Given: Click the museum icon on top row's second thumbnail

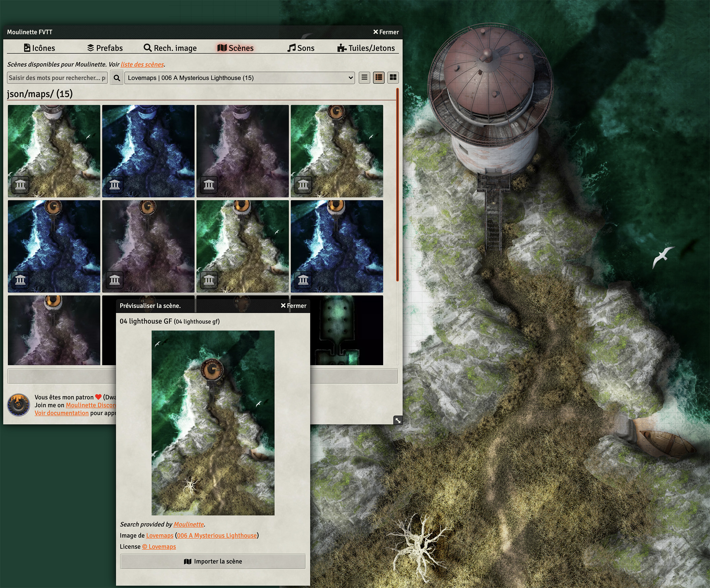Looking at the screenshot, I should 115,185.
